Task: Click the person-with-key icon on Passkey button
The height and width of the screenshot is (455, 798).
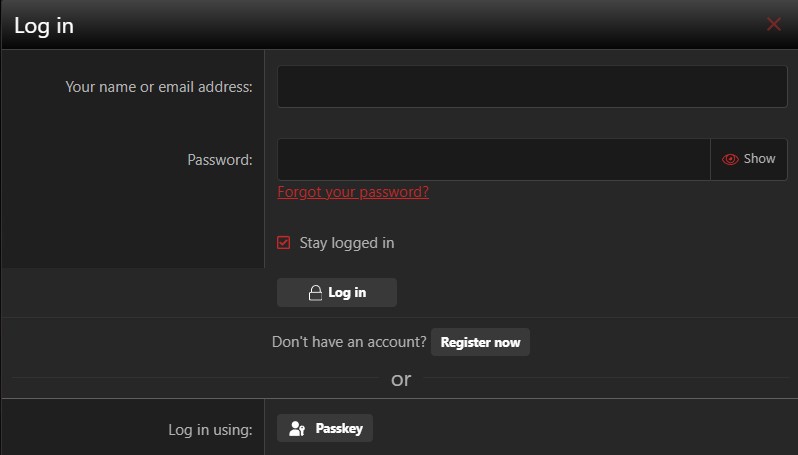Action: [297, 429]
